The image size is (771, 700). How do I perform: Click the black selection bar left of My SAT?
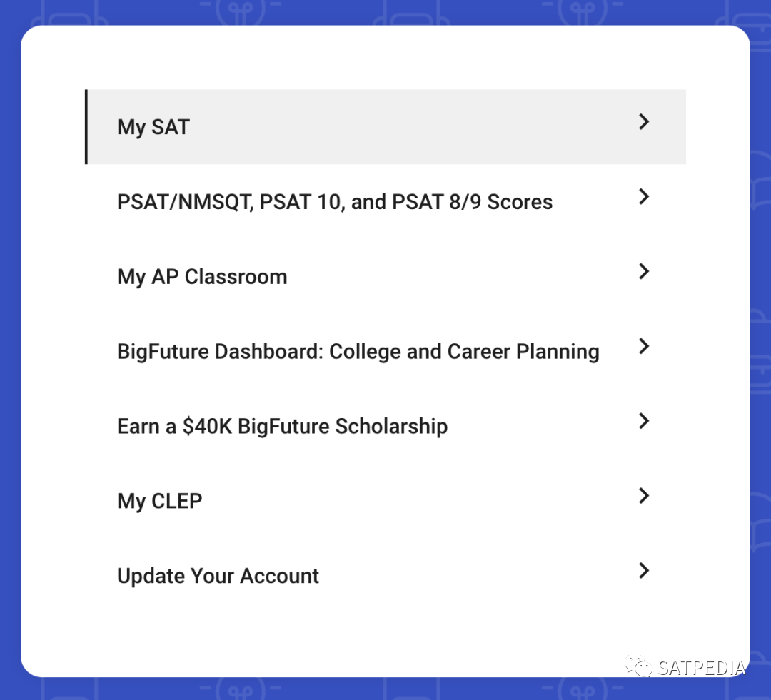coord(86,127)
